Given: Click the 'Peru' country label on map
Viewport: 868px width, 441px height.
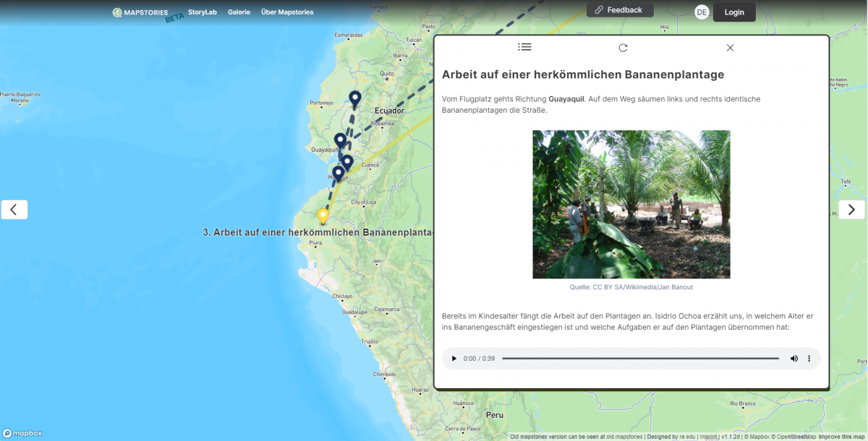Looking at the screenshot, I should tap(495, 415).
